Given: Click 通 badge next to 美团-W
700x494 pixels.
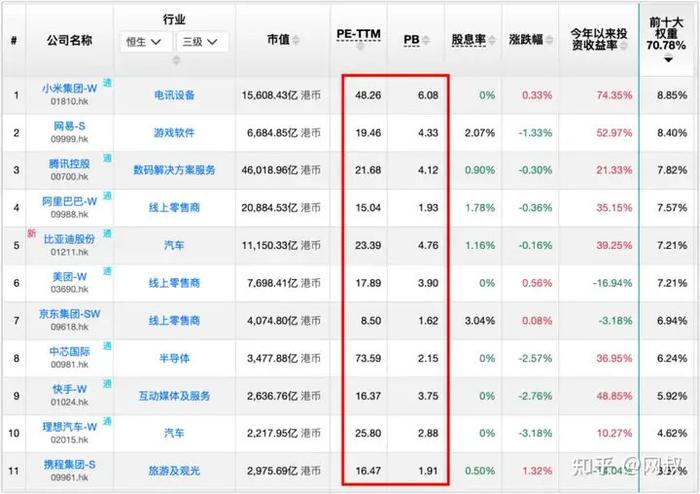Looking at the screenshot, I should coord(107,271).
